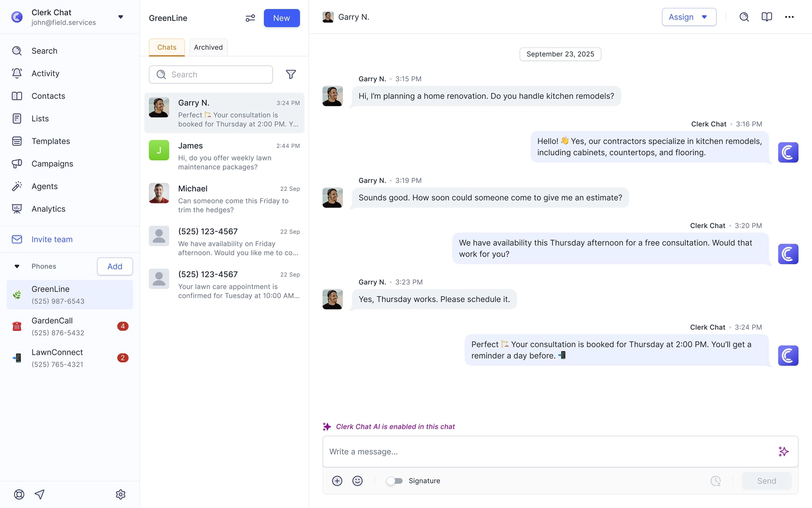Collapse the Phones section
Viewport: 812px width, 508px height.
[x=17, y=266]
